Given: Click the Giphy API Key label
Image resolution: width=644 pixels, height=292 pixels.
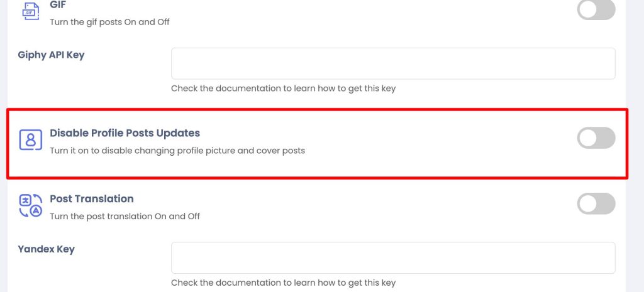Looking at the screenshot, I should coord(51,55).
